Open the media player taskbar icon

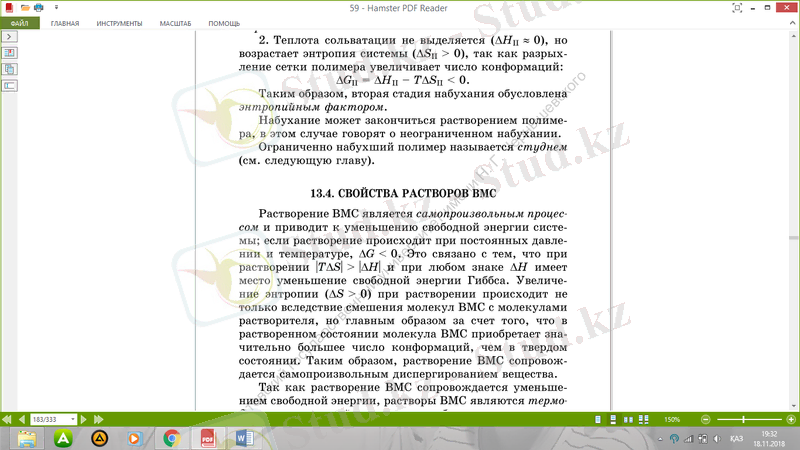pyautogui.click(x=135, y=438)
